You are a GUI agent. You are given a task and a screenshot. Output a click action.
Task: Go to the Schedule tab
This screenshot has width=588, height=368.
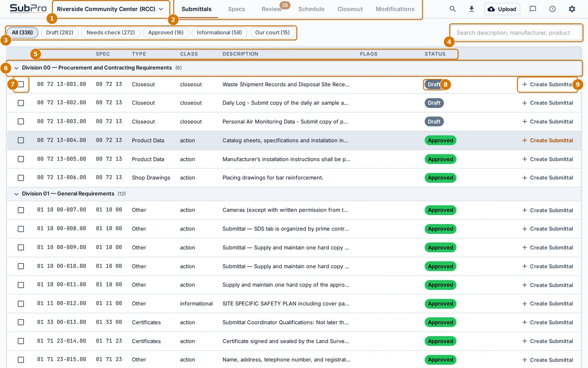311,9
